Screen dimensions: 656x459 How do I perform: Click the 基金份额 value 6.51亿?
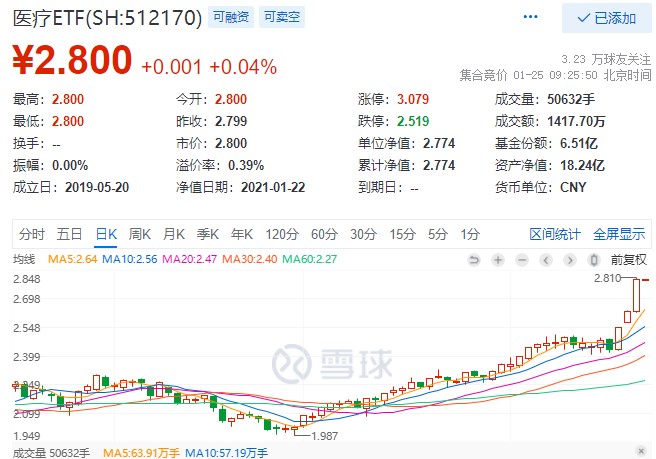pyautogui.click(x=579, y=144)
